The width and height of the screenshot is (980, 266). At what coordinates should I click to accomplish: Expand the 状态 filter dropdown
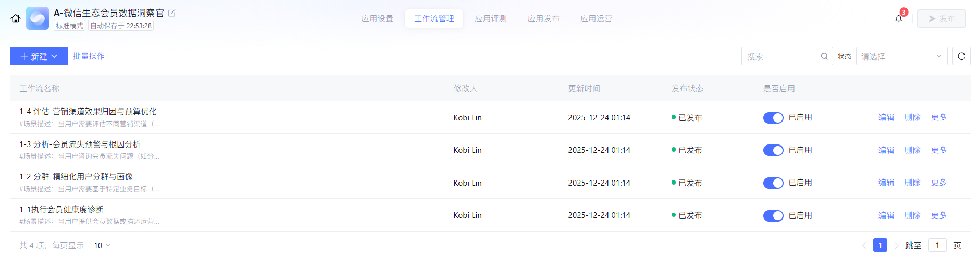tap(901, 56)
